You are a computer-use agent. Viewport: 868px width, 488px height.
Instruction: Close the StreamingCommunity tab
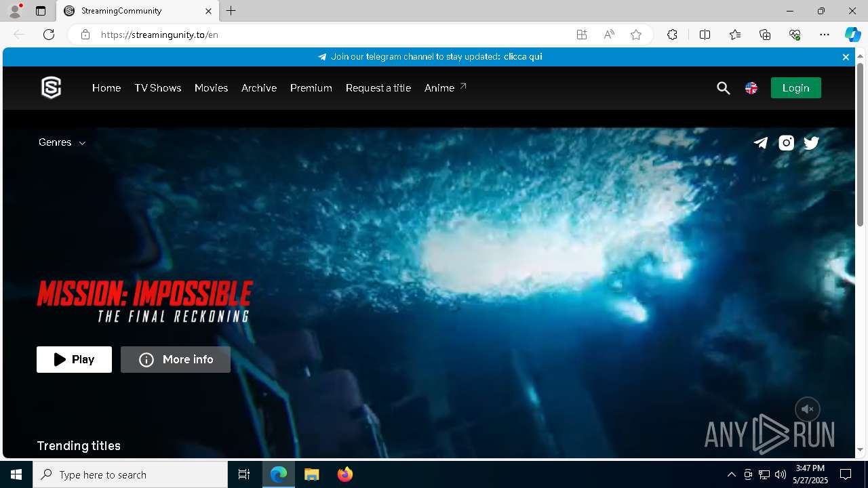click(x=209, y=11)
